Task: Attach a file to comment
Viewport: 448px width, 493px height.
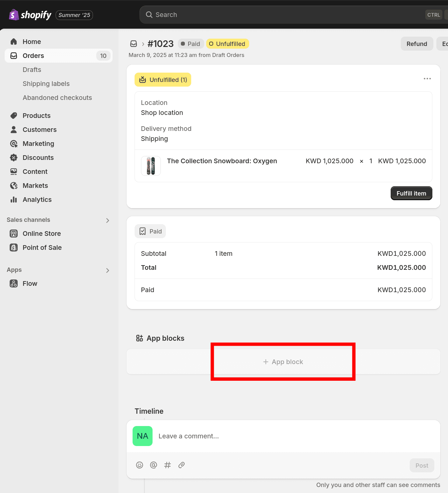Action: pyautogui.click(x=182, y=465)
